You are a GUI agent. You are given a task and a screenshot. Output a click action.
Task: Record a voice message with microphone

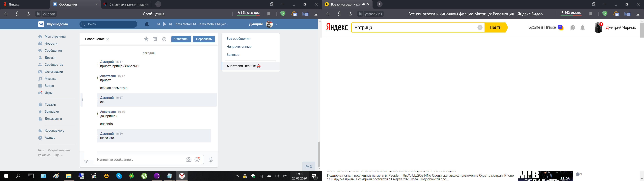click(211, 160)
